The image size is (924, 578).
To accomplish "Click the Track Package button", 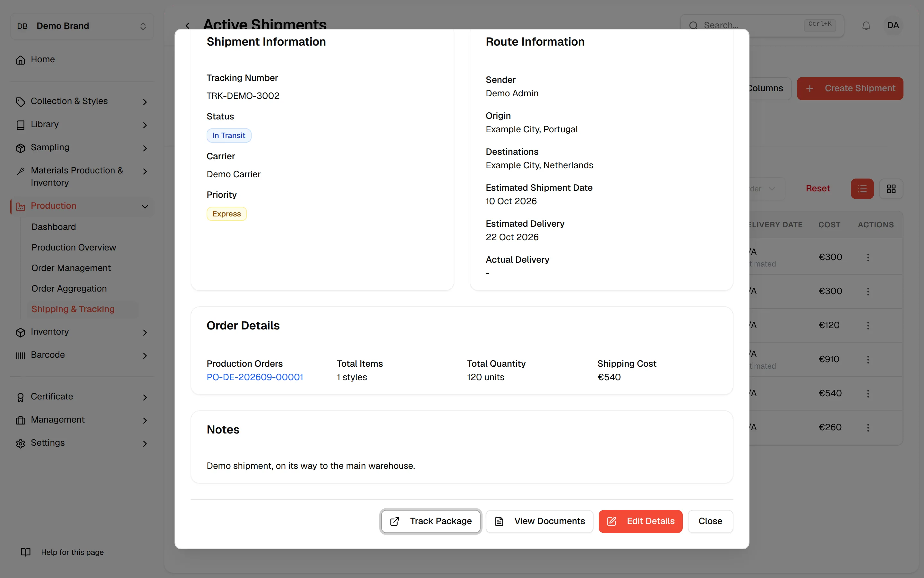I will click(431, 521).
